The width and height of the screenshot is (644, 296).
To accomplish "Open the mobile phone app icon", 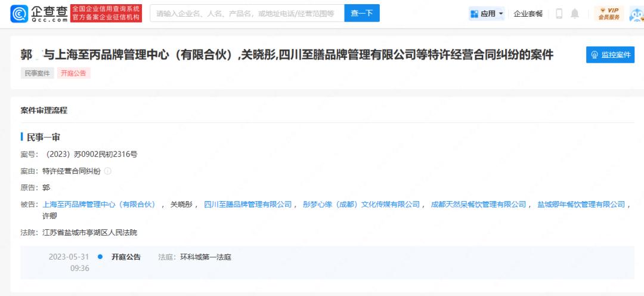I will coord(559,14).
